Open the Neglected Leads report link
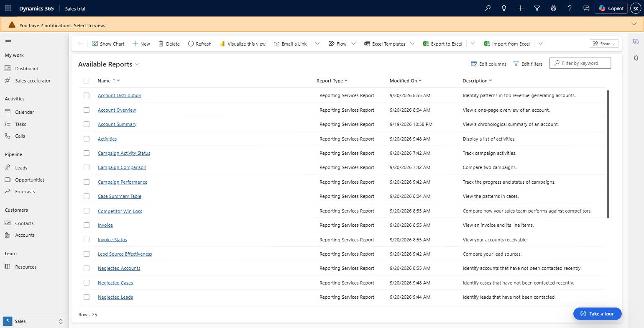The image size is (644, 328). tap(115, 297)
